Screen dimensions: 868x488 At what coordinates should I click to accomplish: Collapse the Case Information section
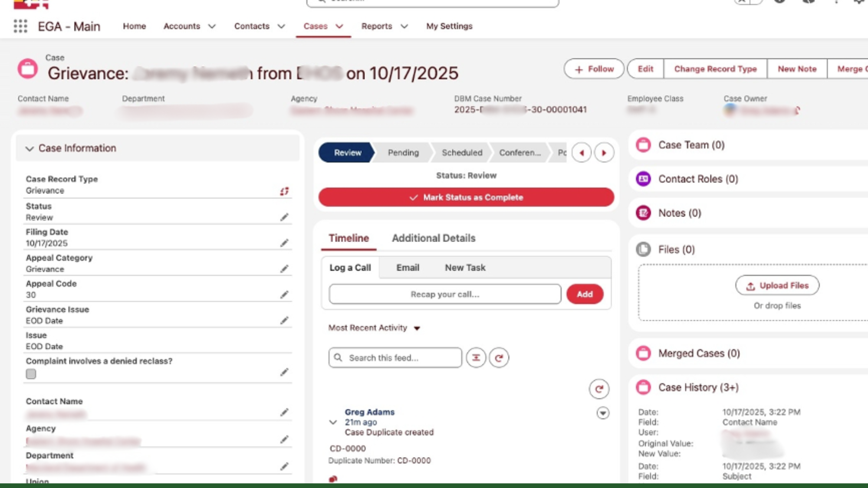[30, 148]
